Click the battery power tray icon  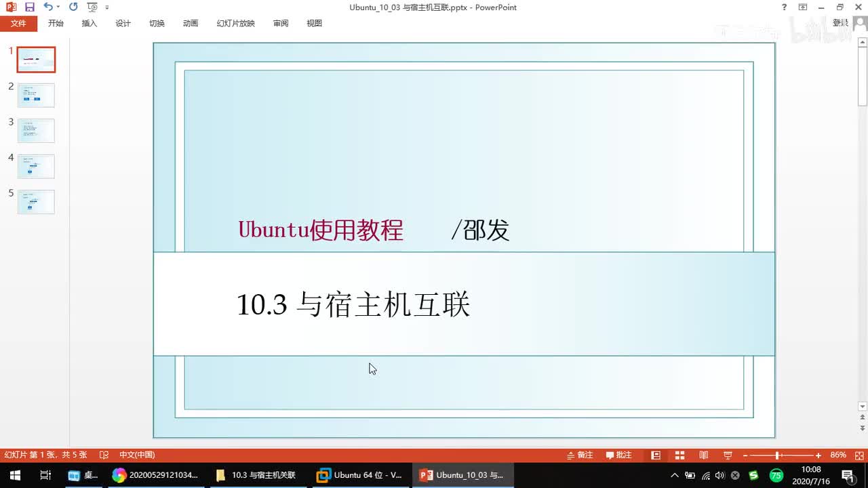coord(690,475)
